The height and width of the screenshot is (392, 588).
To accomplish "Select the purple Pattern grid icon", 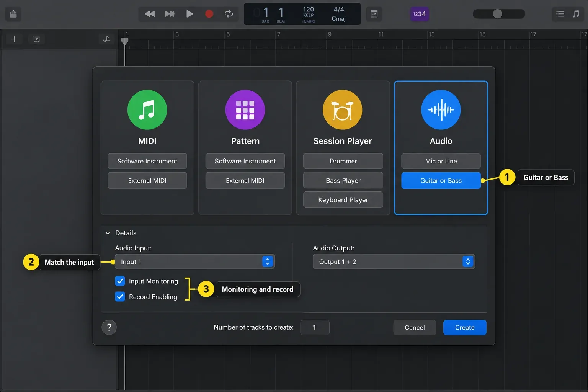I will click(245, 110).
